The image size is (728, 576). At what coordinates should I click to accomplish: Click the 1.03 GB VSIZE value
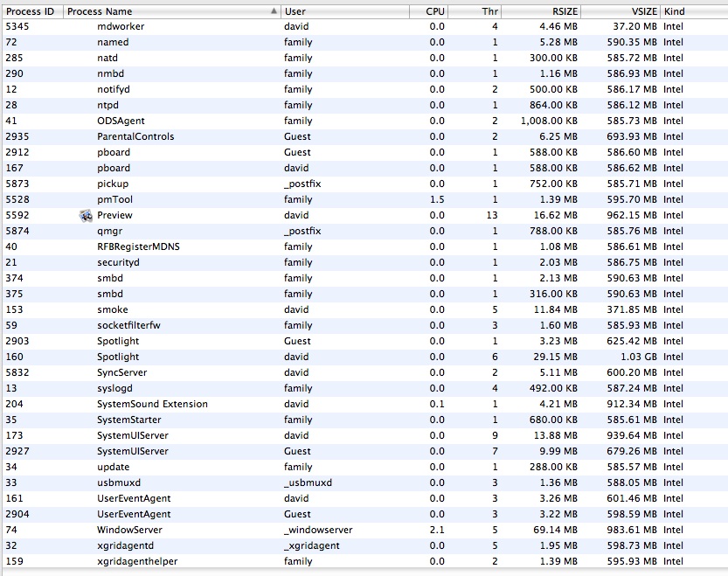click(x=639, y=357)
